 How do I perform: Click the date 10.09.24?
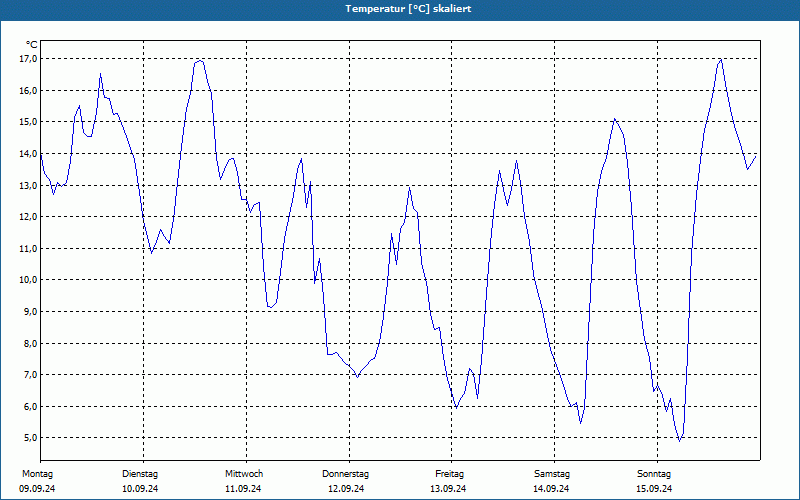click(140, 489)
